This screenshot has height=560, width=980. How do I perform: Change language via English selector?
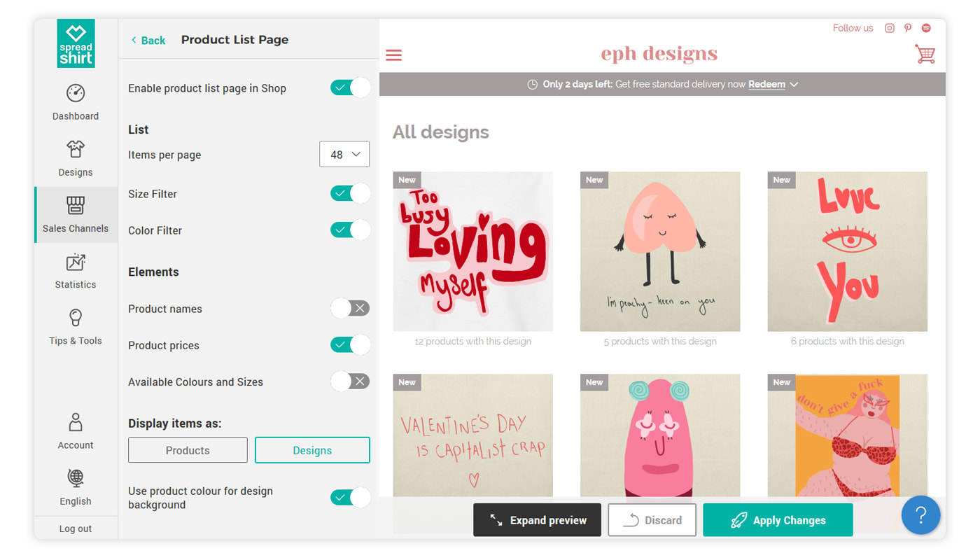tap(76, 487)
